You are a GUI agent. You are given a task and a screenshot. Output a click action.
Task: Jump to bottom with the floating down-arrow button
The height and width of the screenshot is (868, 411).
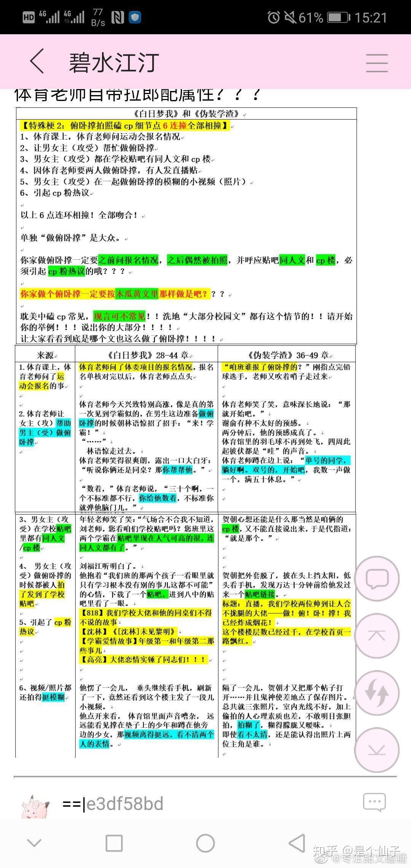(x=377, y=750)
